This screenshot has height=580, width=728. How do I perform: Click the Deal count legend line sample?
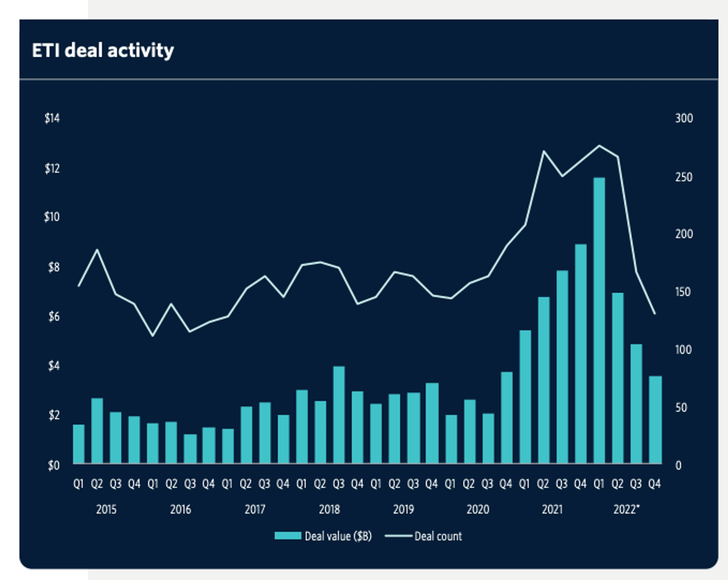[x=398, y=536]
